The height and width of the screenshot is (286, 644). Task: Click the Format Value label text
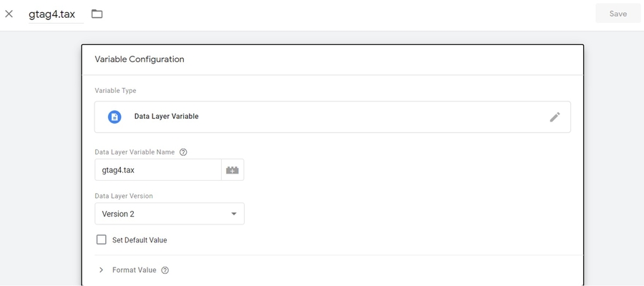pyautogui.click(x=135, y=270)
